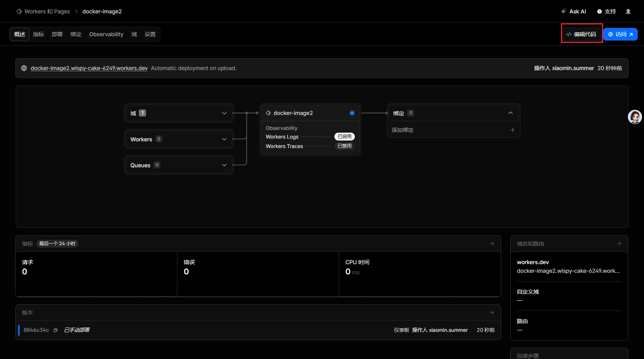644x359 pixels.
Task: Expand the Workers dropdown
Action: 224,139
